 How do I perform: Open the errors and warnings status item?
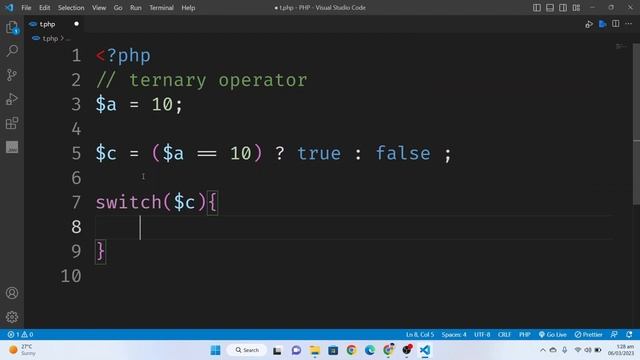point(20,335)
